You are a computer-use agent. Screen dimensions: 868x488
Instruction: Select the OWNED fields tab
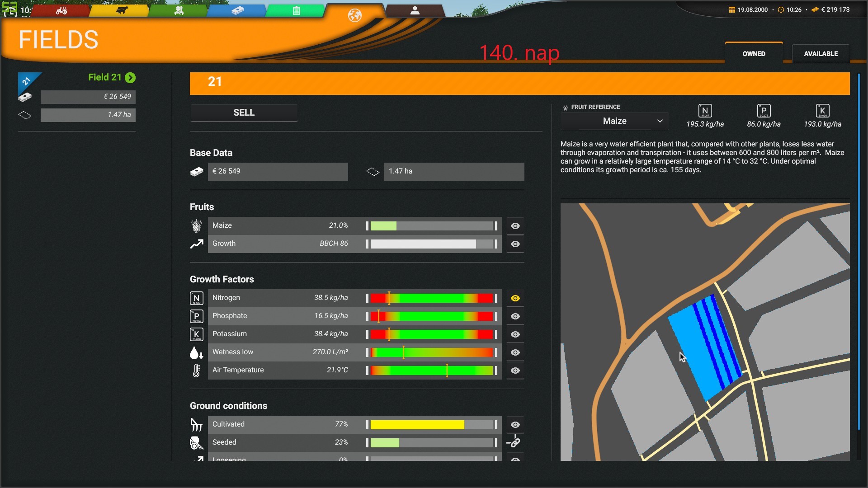[x=754, y=54]
